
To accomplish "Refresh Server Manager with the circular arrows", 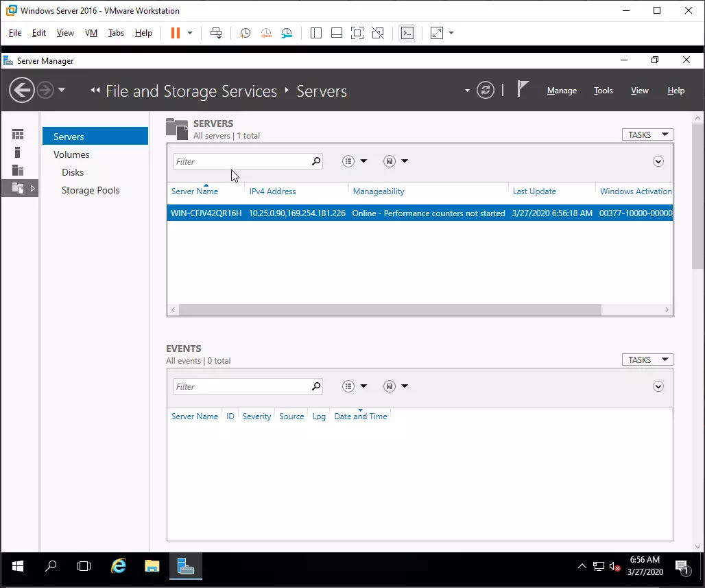I will point(486,91).
